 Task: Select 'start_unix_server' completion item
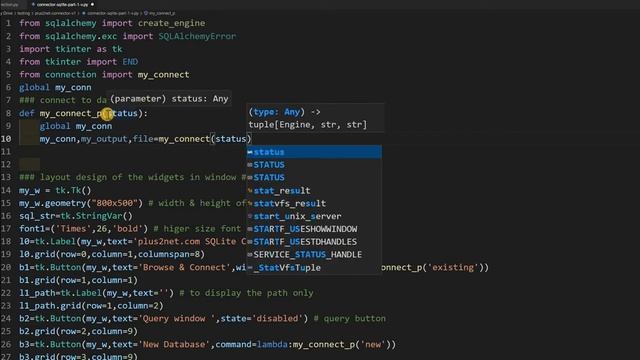pos(314,216)
